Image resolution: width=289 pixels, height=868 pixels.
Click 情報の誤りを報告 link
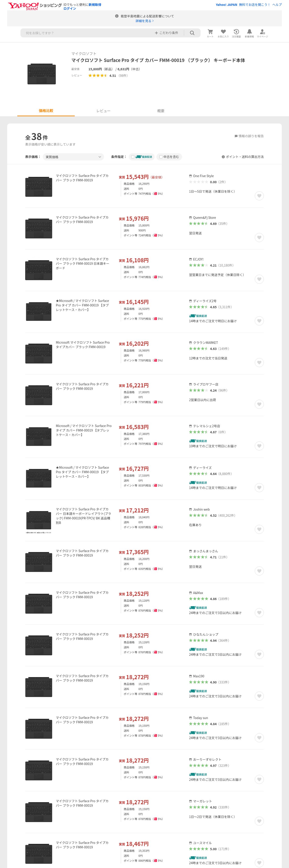click(249, 136)
